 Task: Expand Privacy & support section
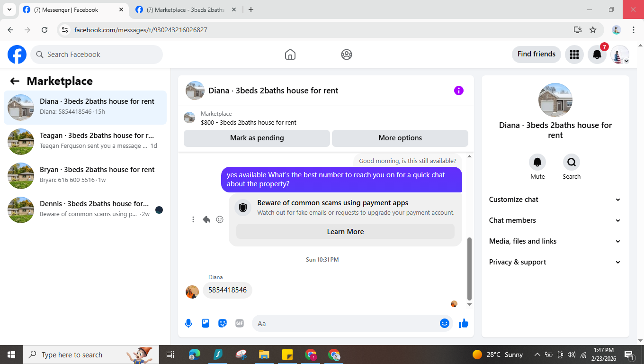[x=555, y=262]
